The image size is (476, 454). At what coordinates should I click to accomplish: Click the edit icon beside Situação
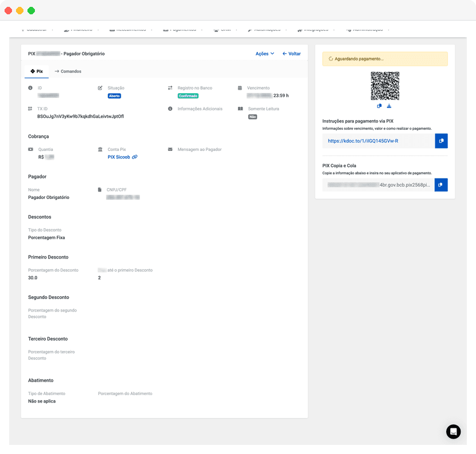point(100,87)
